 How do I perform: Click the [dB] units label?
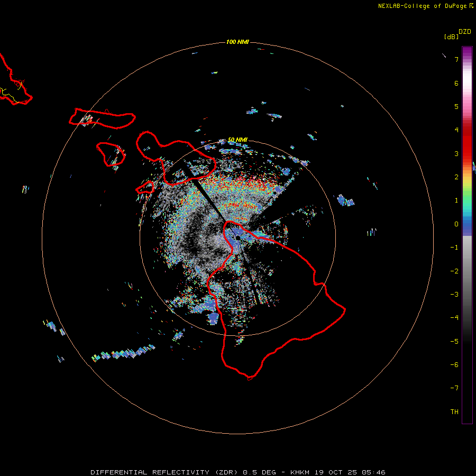coord(452,36)
